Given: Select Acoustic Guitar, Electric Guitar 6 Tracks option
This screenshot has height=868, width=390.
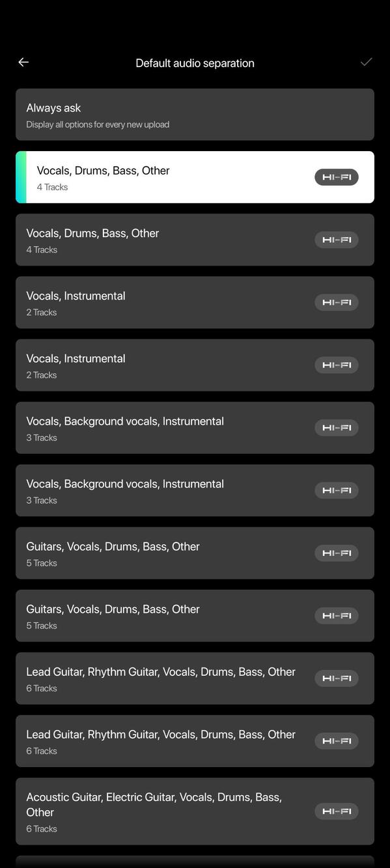Looking at the screenshot, I should click(x=195, y=811).
